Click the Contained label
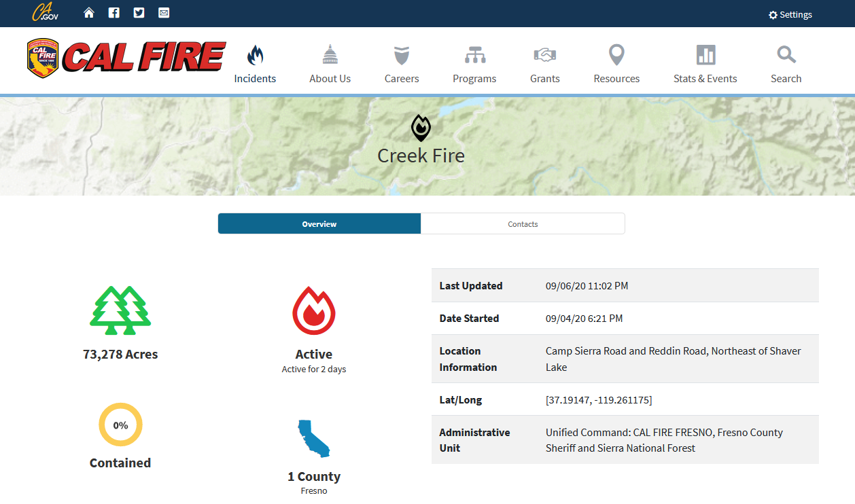 [120, 463]
